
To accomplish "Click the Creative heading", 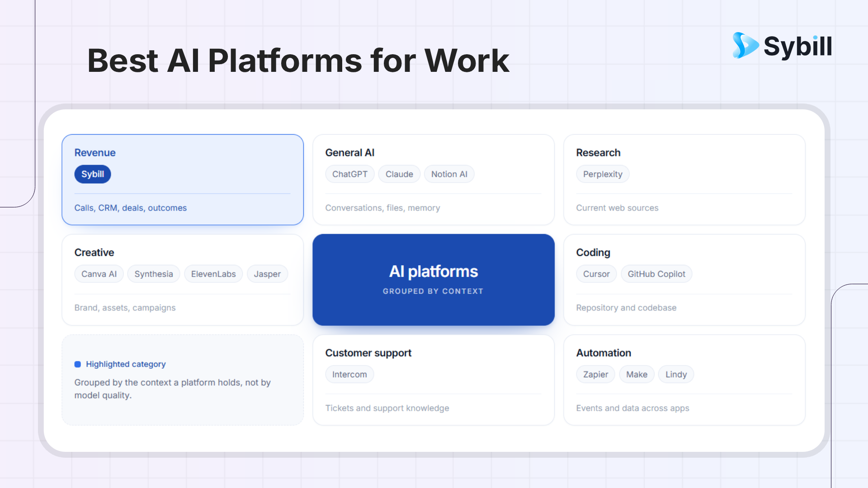I will click(94, 253).
